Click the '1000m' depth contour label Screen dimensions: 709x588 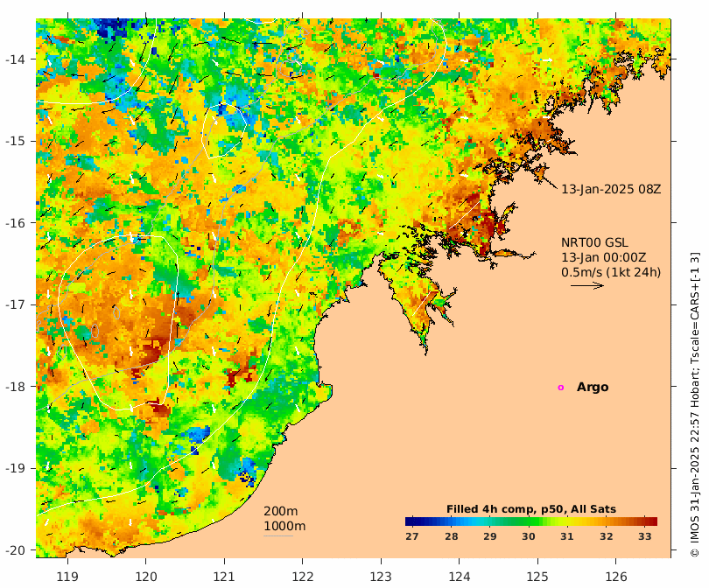coord(284,526)
